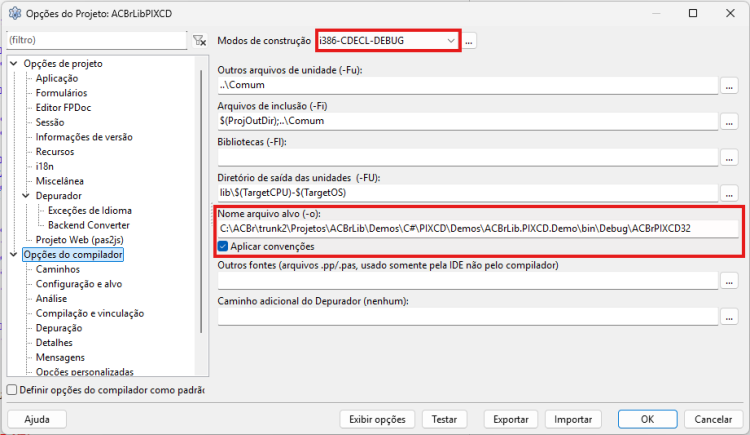This screenshot has width=750, height=435.
Task: Select Depuração tree item
Action: pos(59,328)
